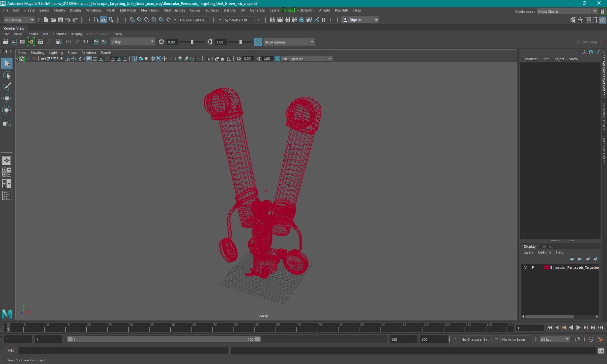Click the MEL command line input field
This screenshot has width=607, height=364.
click(x=123, y=351)
